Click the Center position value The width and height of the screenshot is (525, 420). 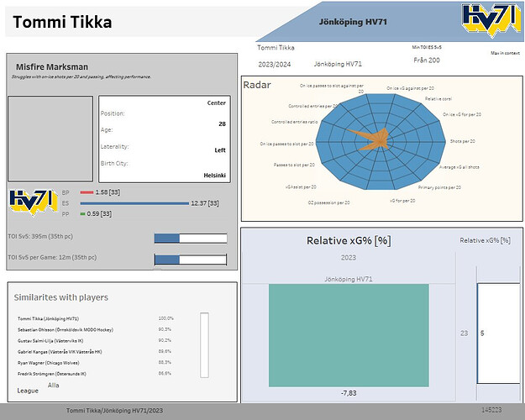[x=216, y=102]
